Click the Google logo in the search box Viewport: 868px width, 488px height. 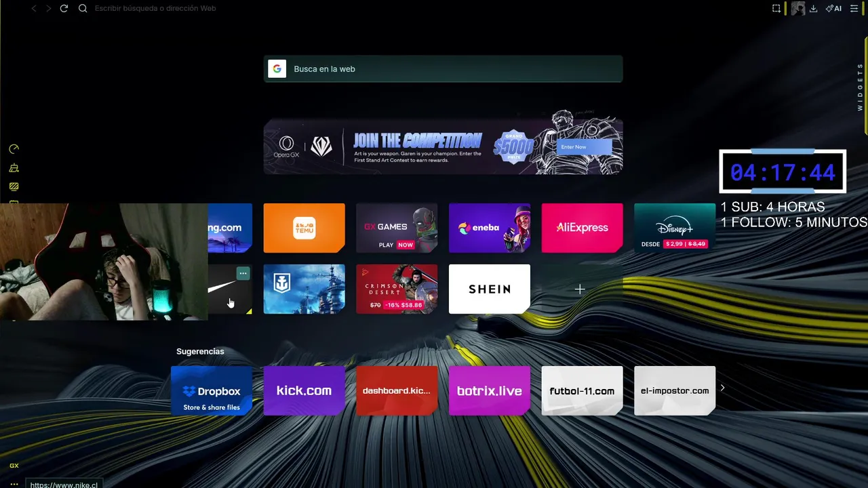(277, 69)
